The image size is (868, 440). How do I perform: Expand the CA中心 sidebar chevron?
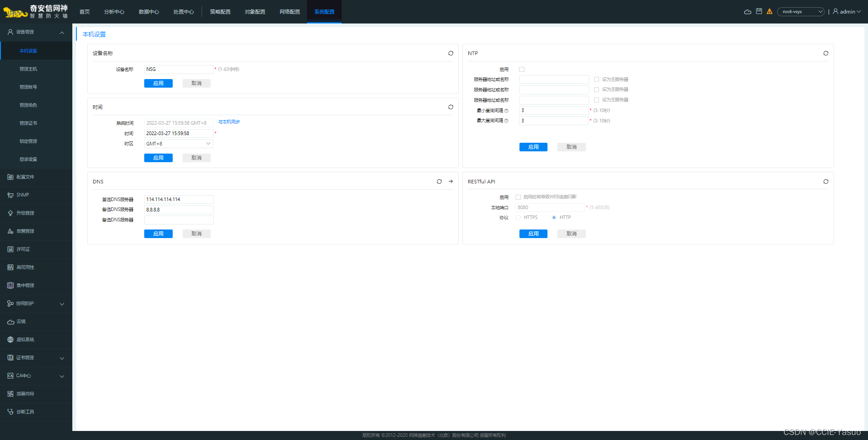pyautogui.click(x=62, y=376)
